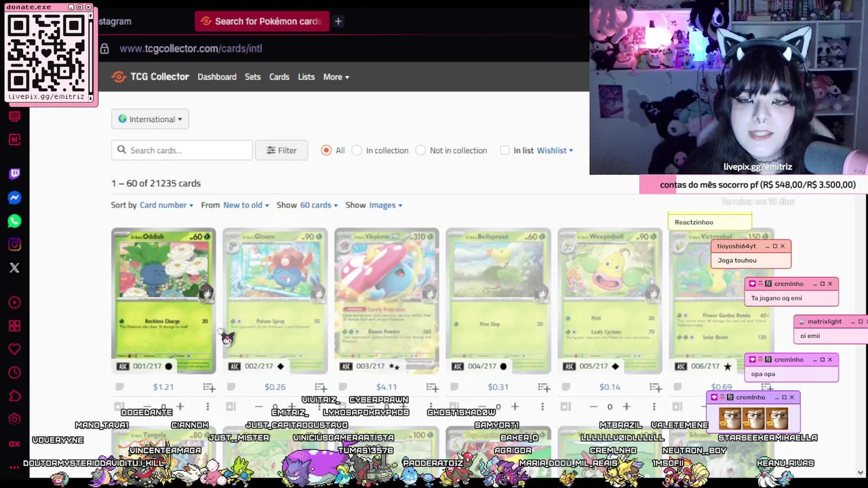Screen dimensions: 868x488
Task: Select the Not in collection radio button
Action: 420,150
